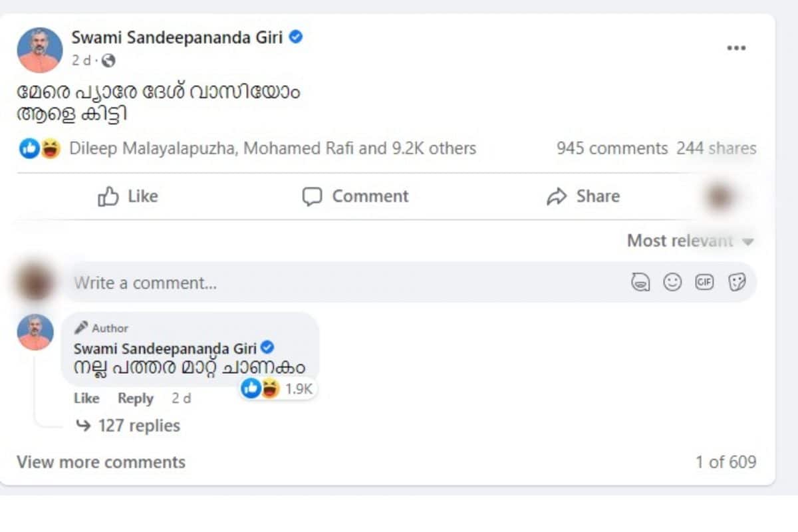Click the globe public audience icon
The image size is (798, 532).
click(x=109, y=61)
